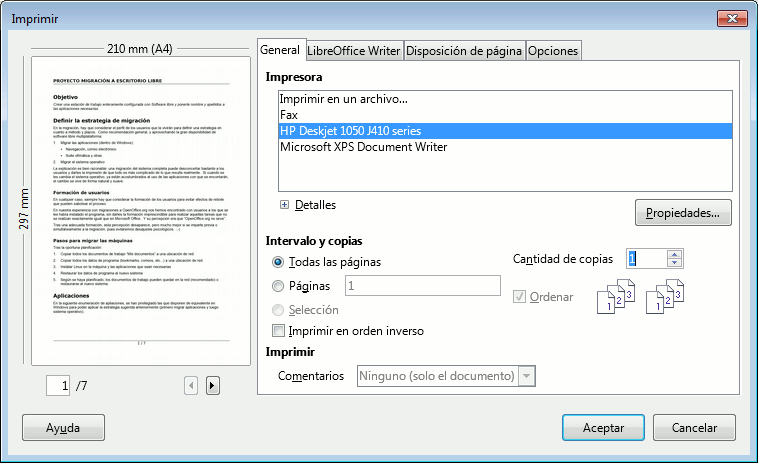Open help with the Ayuda button
Image resolution: width=758 pixels, height=463 pixels.
point(63,427)
